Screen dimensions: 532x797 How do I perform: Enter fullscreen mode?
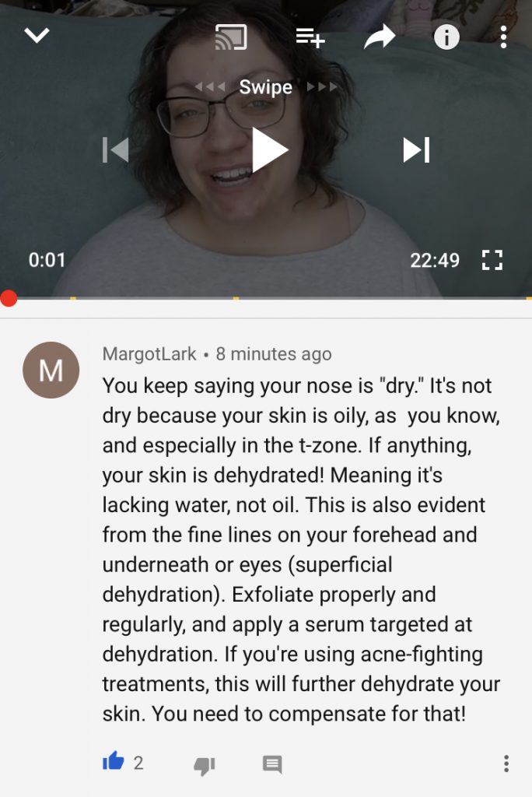(492, 260)
